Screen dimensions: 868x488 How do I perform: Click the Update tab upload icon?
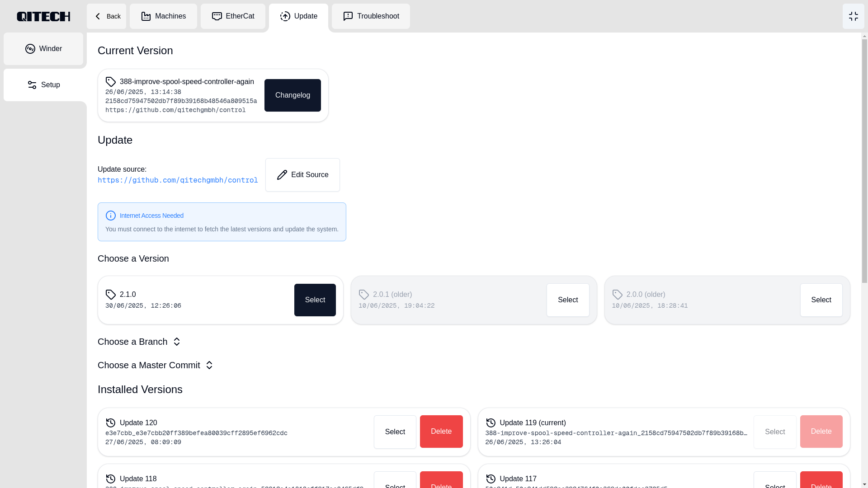coord(285,16)
